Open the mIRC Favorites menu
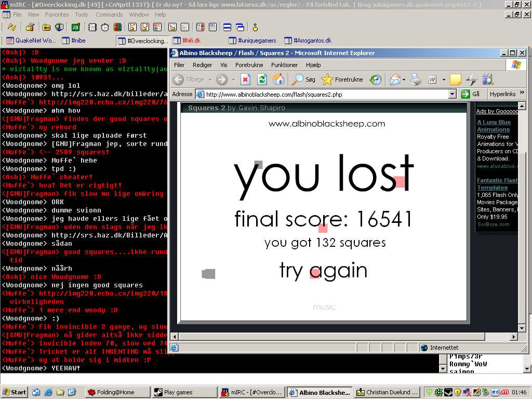The height and width of the screenshot is (399, 532). (x=57, y=15)
